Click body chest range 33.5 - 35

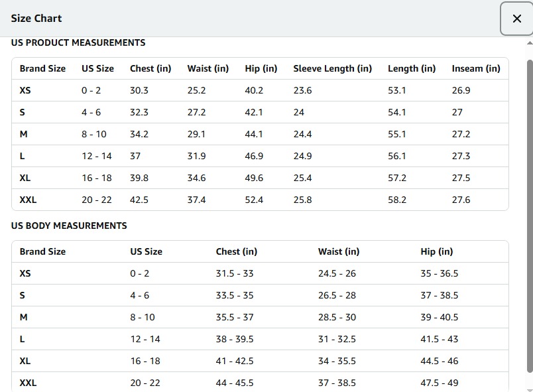pos(235,295)
